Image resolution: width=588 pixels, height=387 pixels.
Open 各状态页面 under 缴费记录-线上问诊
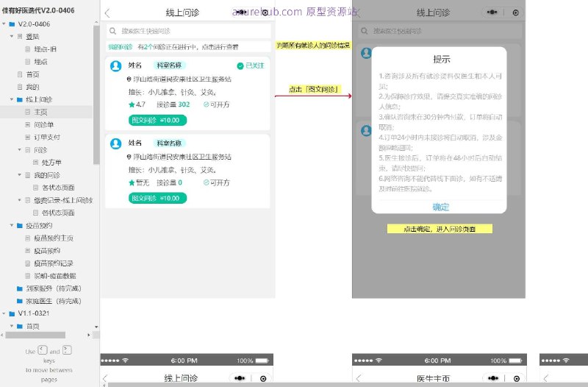(x=58, y=213)
